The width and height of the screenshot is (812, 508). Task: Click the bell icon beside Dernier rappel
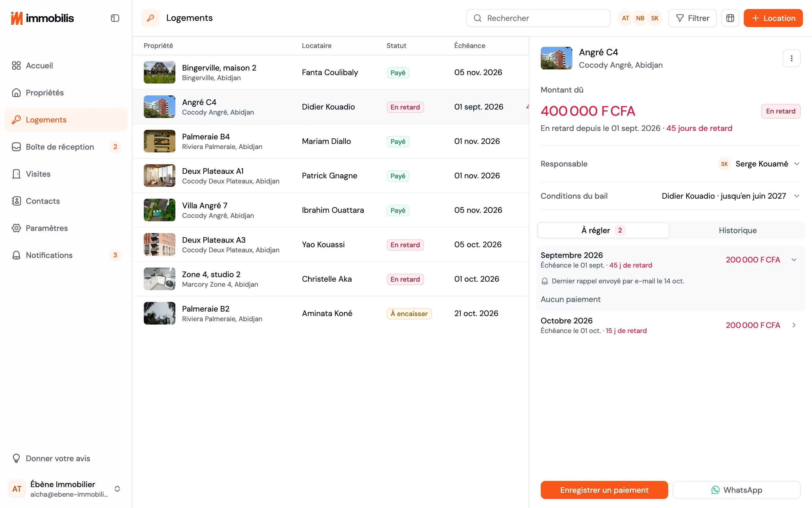click(545, 281)
